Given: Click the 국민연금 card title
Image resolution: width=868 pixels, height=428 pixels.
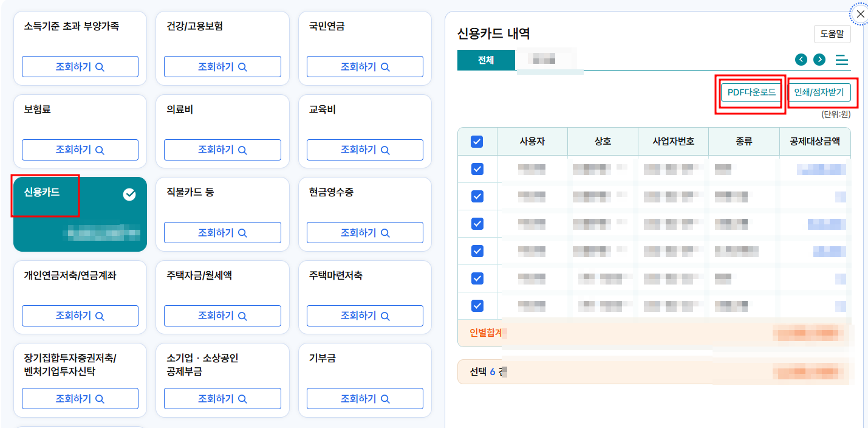Looking at the screenshot, I should point(327,27).
